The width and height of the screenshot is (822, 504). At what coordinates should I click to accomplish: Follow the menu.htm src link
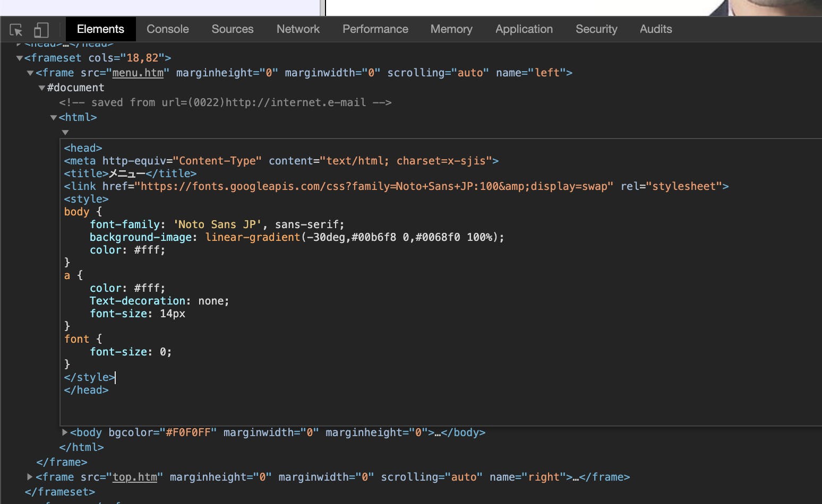pyautogui.click(x=138, y=73)
